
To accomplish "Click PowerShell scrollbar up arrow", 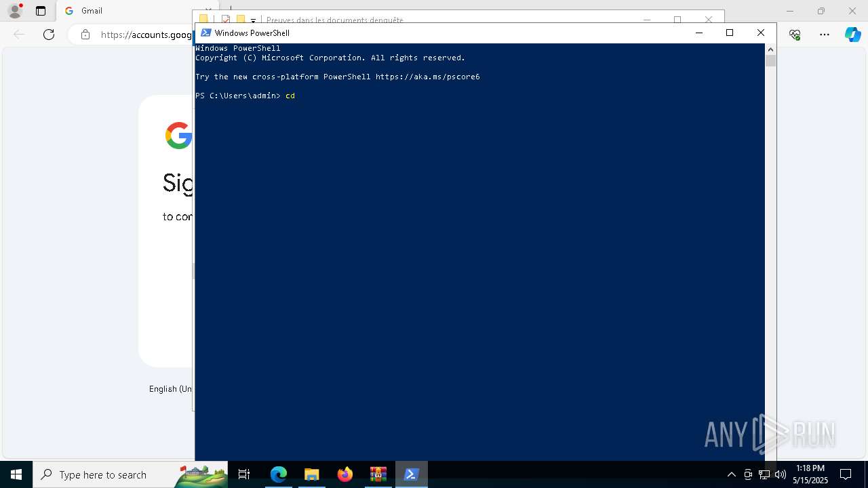I will (770, 49).
